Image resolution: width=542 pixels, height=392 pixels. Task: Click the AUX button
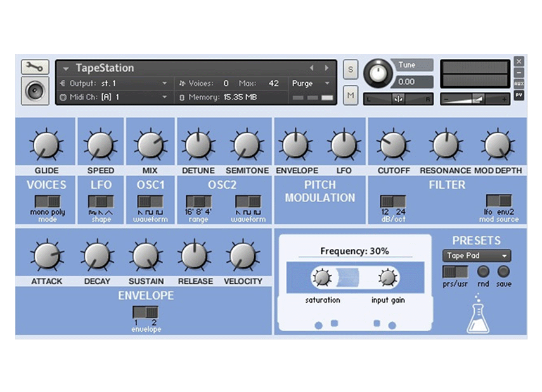[x=519, y=84]
